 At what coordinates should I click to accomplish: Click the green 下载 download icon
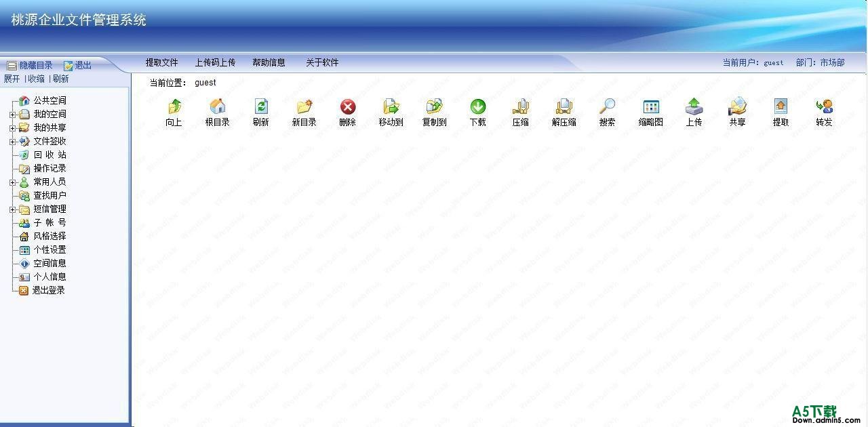478,106
